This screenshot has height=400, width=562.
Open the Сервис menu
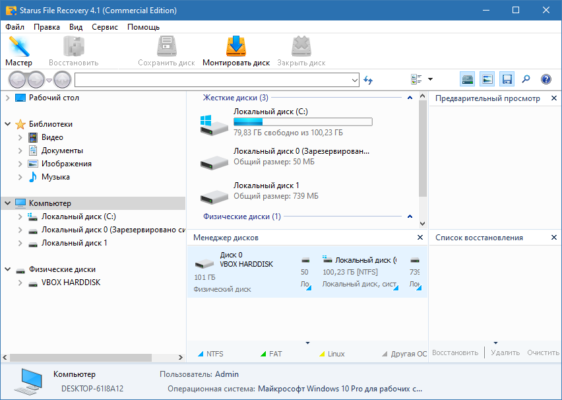[x=105, y=27]
